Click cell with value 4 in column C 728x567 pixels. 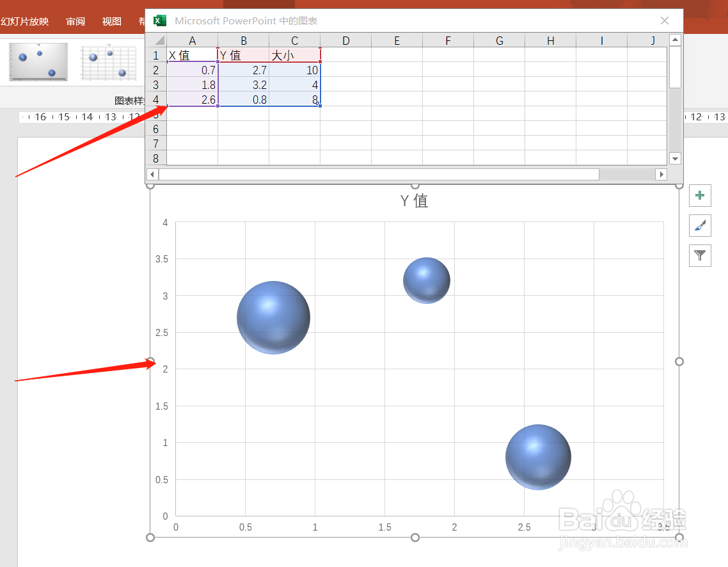pyautogui.click(x=294, y=84)
